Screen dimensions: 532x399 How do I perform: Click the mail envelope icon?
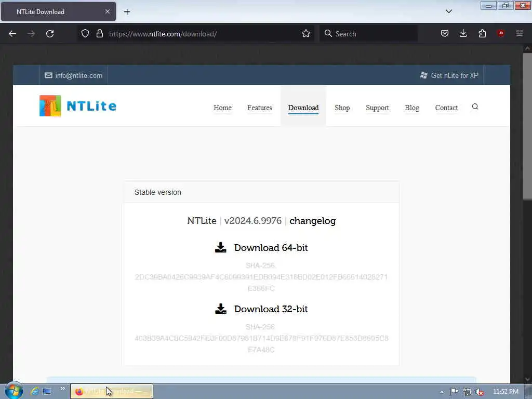click(48, 75)
